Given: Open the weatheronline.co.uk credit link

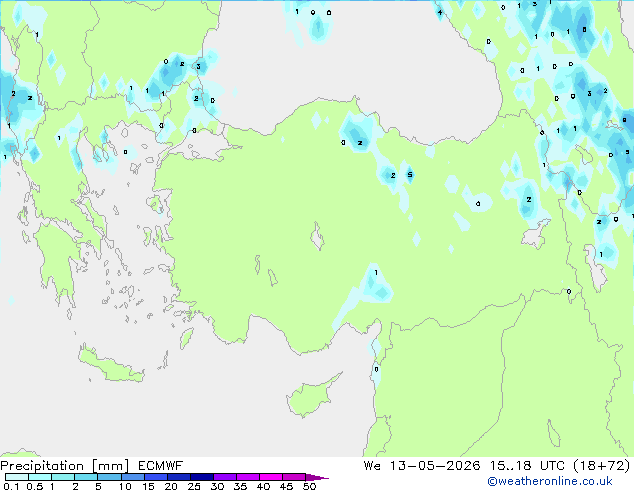Looking at the screenshot, I should 550,481.
